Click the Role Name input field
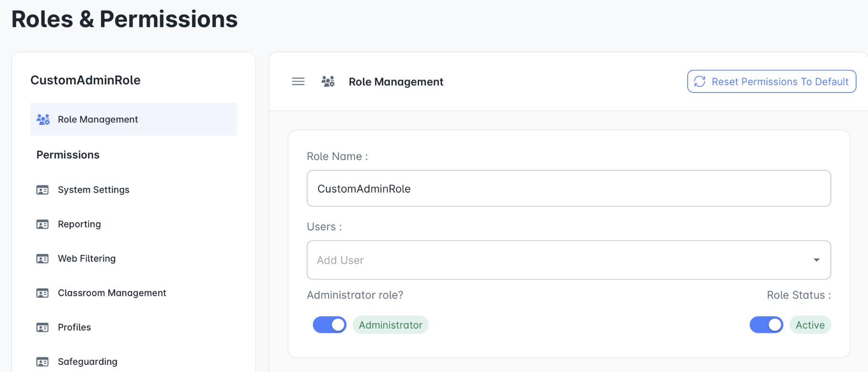The width and height of the screenshot is (868, 372). (568, 188)
